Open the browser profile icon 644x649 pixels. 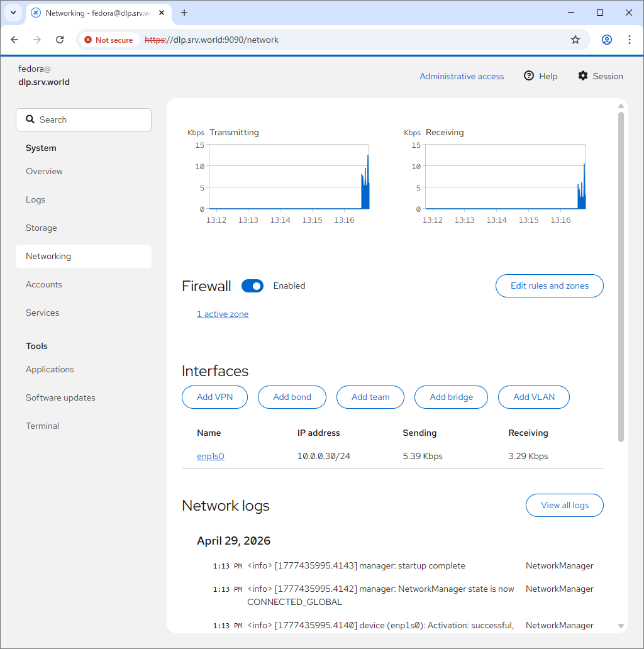coord(607,40)
